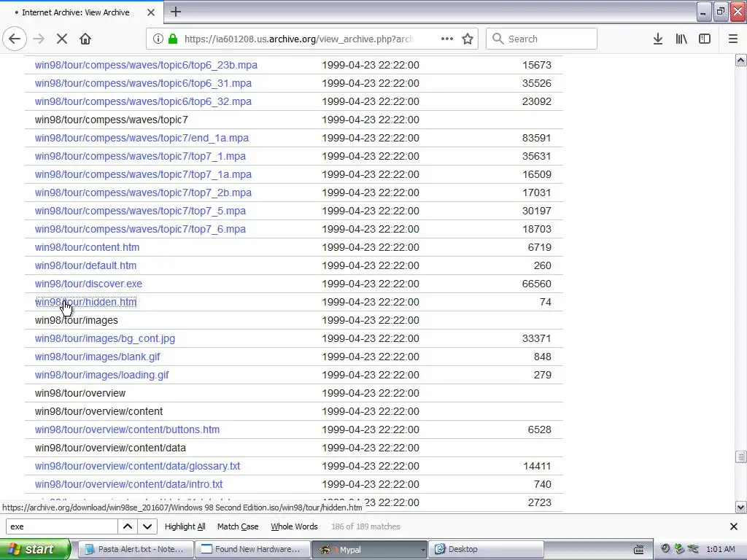Go back to the previous page
747x560 pixels.
click(x=15, y=39)
